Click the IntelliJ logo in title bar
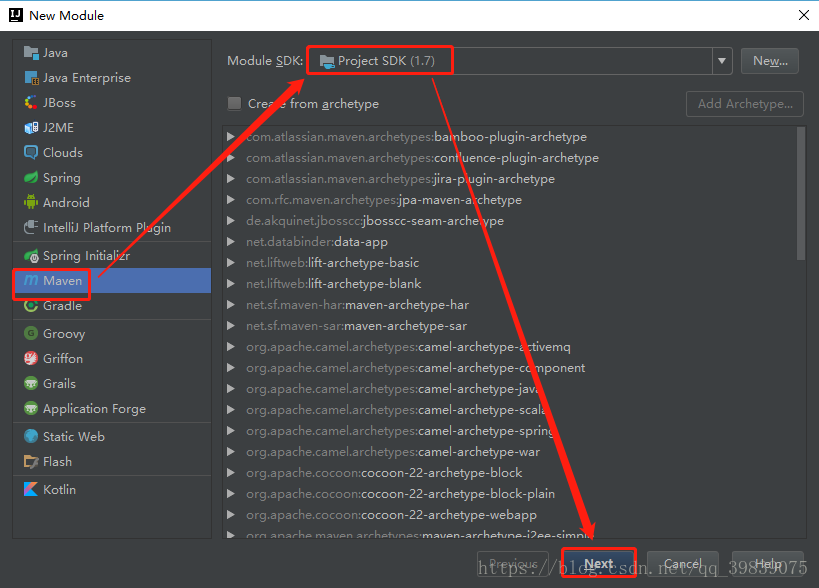Viewport: 819px width, 588px height. pyautogui.click(x=16, y=15)
